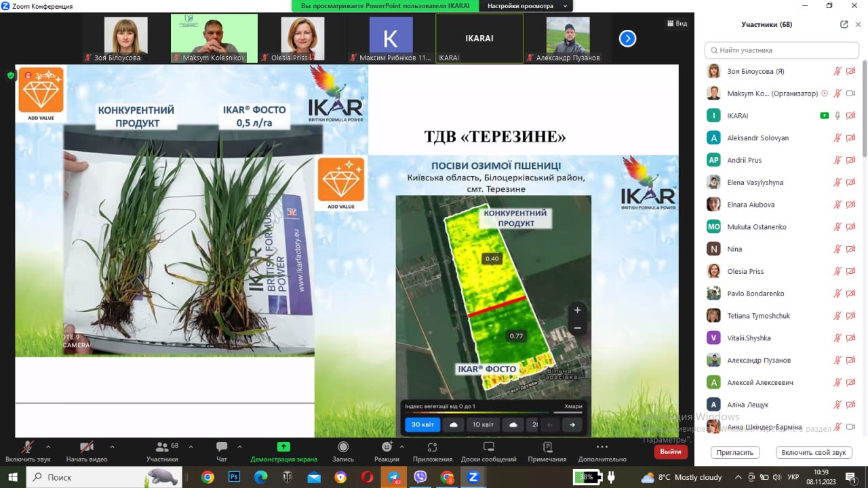Start camera with Начать видео
Screen dimensions: 868x488
click(x=87, y=451)
